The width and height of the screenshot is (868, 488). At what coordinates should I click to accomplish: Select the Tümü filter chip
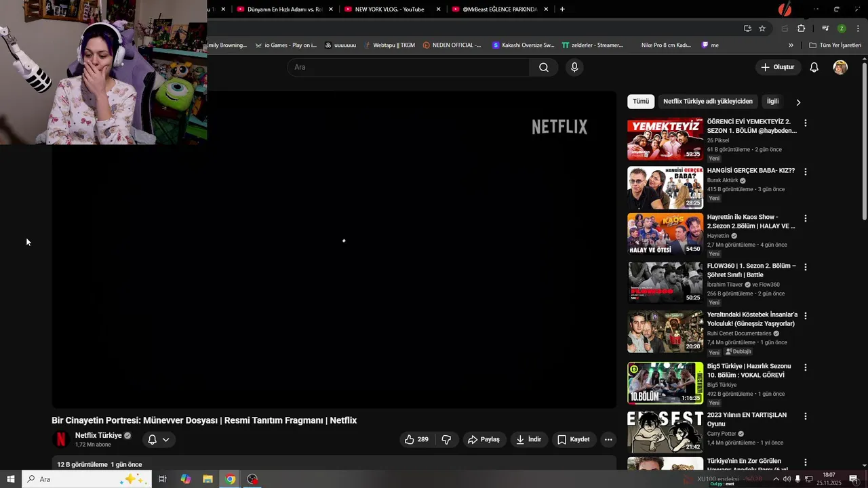click(x=641, y=101)
